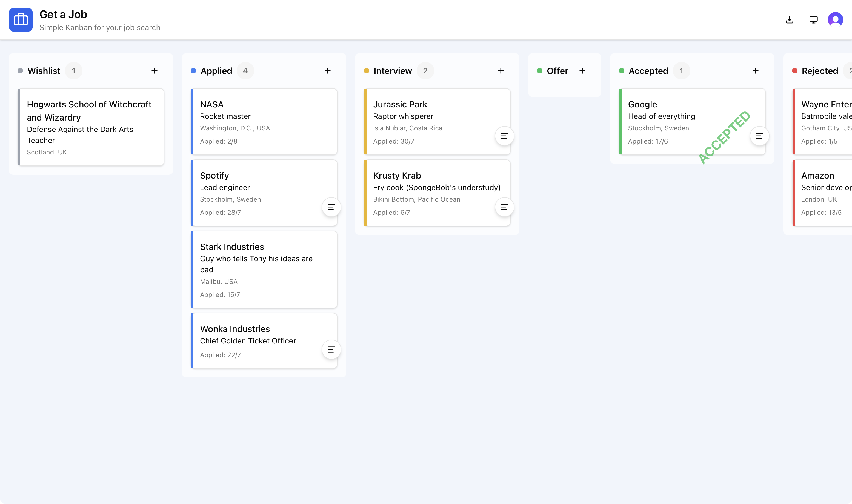Click Guy who tells Tony role text
The image size is (852, 504).
(x=256, y=264)
